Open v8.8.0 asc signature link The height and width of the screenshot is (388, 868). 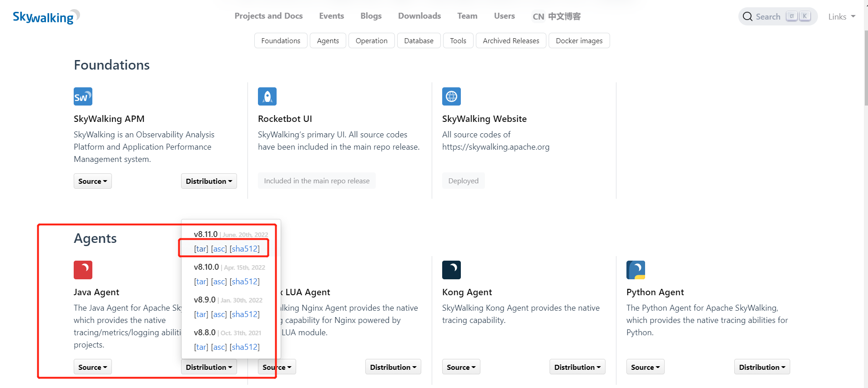click(x=219, y=347)
